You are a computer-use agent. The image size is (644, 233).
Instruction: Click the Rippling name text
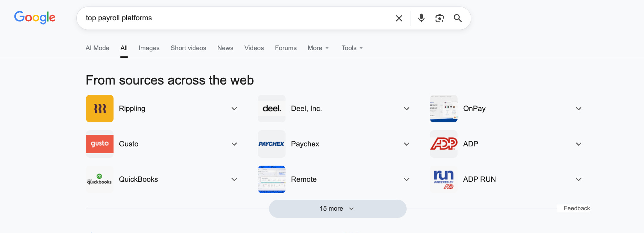tap(132, 109)
